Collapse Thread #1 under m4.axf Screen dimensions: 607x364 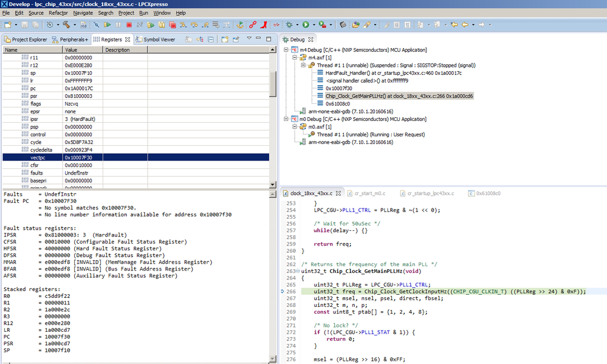[302, 65]
